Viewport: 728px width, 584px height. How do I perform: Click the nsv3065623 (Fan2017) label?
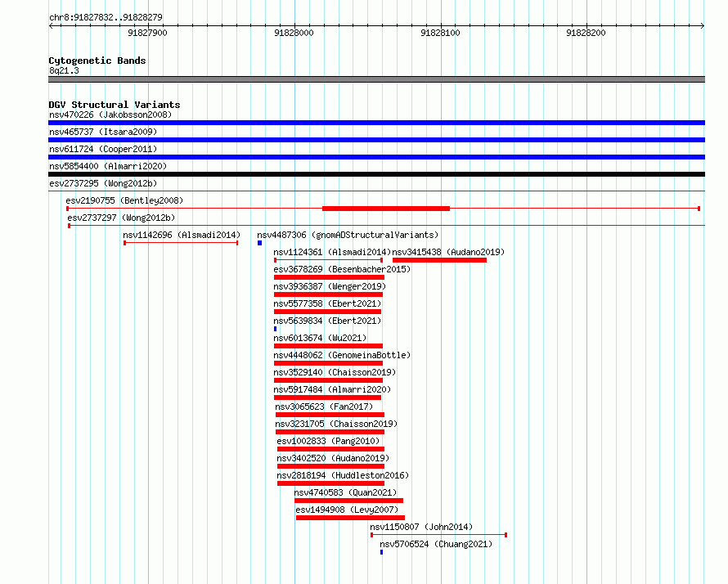click(x=324, y=407)
